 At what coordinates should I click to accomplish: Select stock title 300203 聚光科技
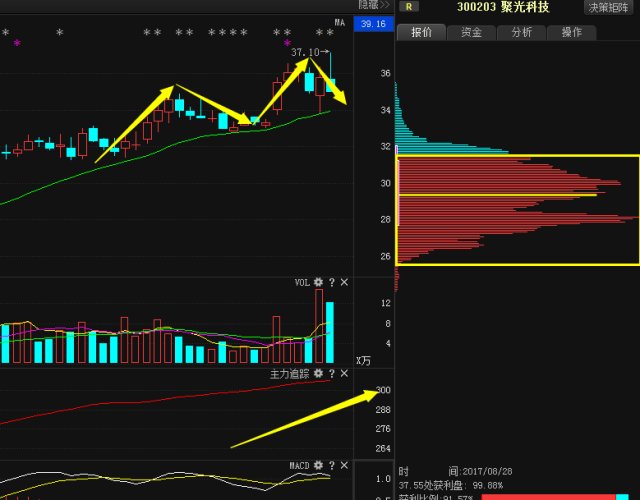click(x=503, y=7)
